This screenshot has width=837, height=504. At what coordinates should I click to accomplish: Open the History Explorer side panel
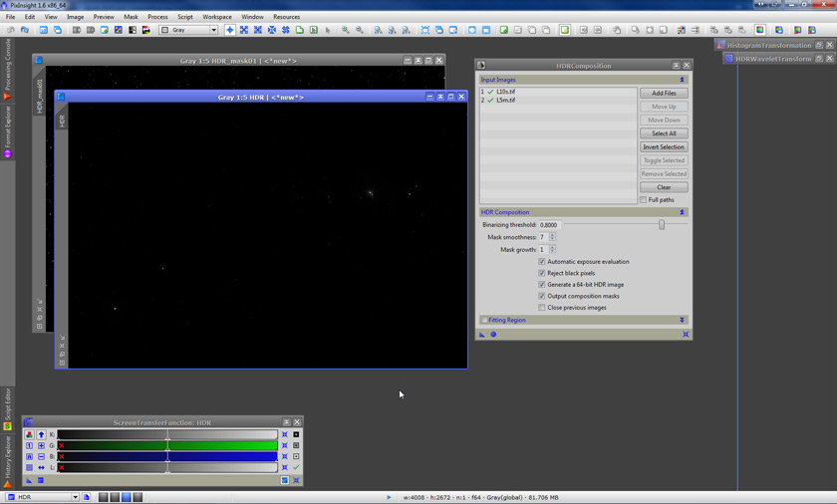point(8,458)
